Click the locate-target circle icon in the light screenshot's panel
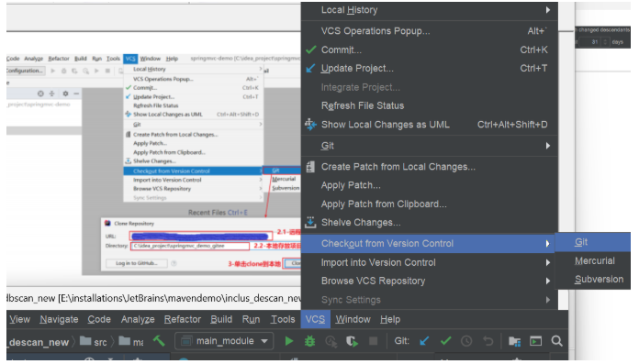Viewport: 639px width, 364px height. [x=40, y=94]
